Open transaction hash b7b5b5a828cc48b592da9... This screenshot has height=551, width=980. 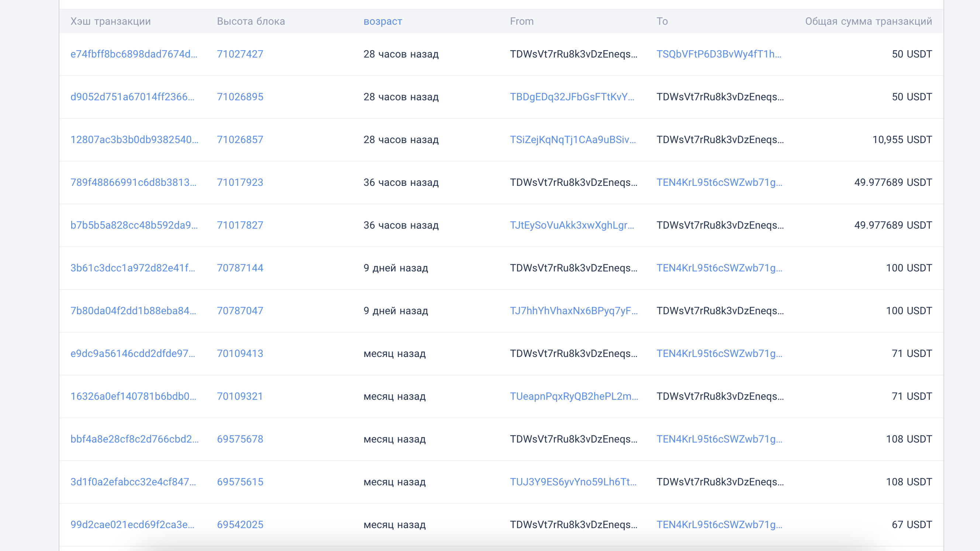coord(134,225)
